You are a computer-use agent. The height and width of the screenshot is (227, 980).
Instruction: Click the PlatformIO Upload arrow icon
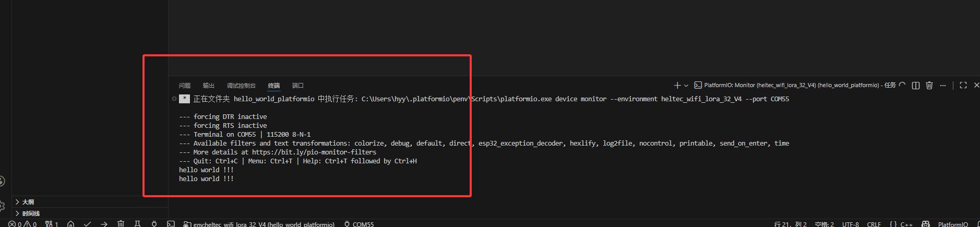point(104,224)
